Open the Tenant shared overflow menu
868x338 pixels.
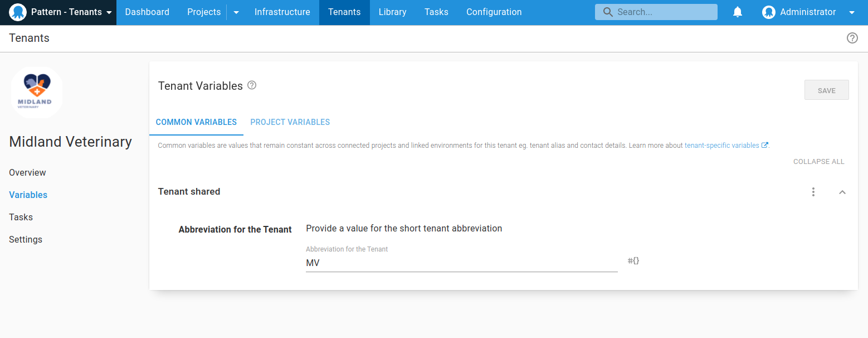pos(813,192)
